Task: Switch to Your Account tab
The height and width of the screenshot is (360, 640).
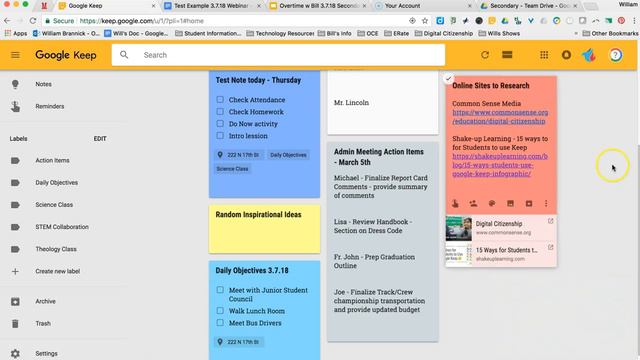Action: click(x=423, y=6)
